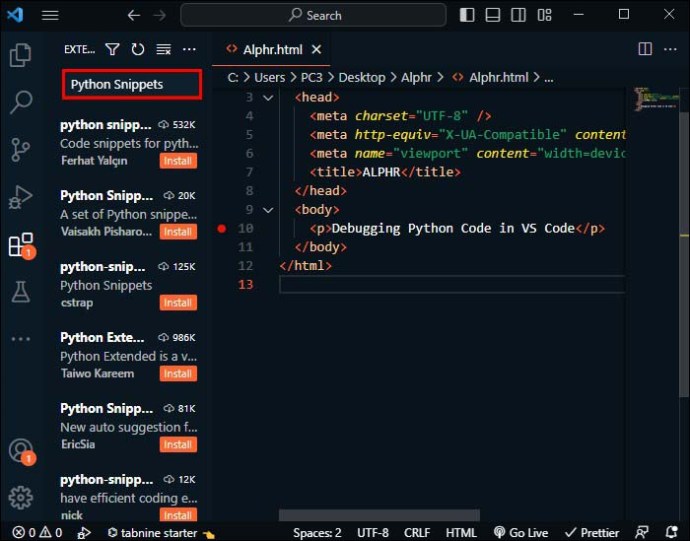Click the VS Code logo icon
Image resolution: width=690 pixels, height=541 pixels.
tap(15, 15)
